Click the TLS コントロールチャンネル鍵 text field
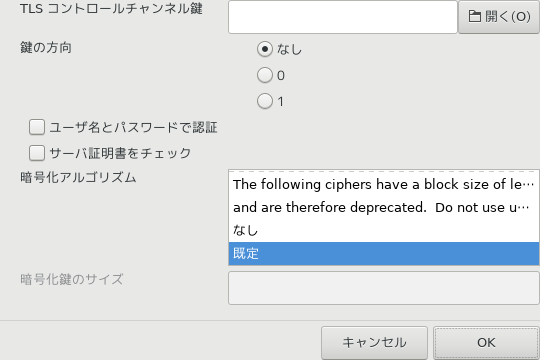The width and height of the screenshot is (540, 360). [343, 17]
